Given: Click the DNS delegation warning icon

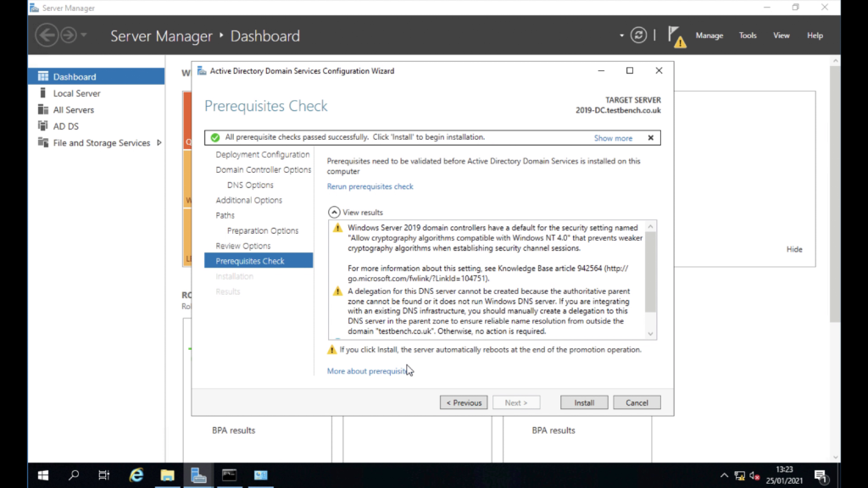Looking at the screenshot, I should point(337,291).
